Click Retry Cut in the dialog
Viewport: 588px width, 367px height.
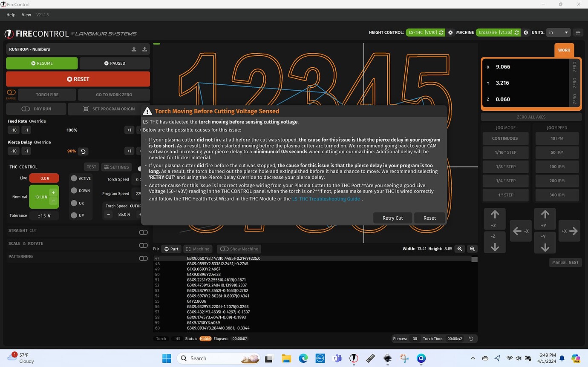[x=392, y=218]
